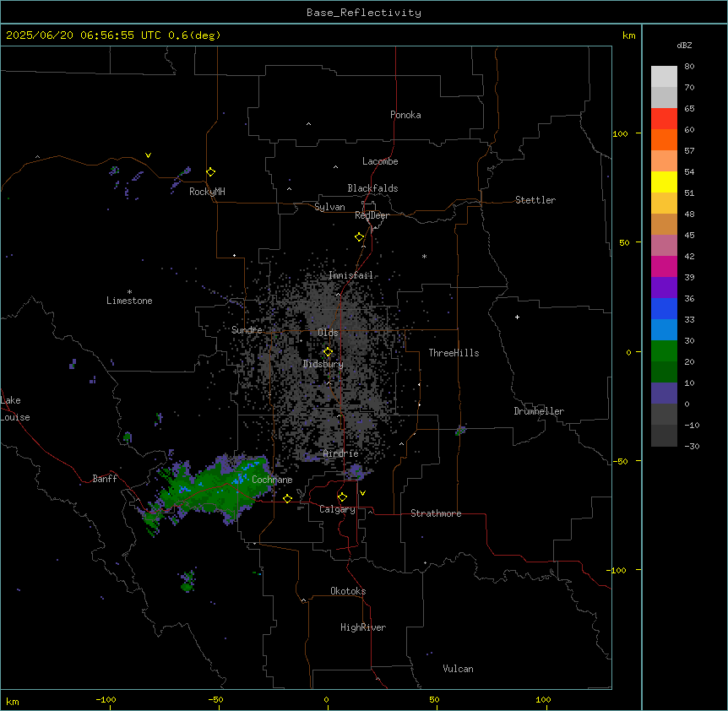Click the -50 km mark on bottom axis

pyautogui.click(x=215, y=699)
